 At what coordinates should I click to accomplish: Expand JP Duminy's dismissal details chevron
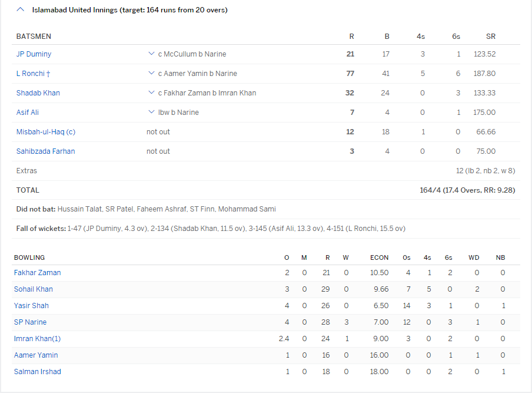(x=151, y=54)
